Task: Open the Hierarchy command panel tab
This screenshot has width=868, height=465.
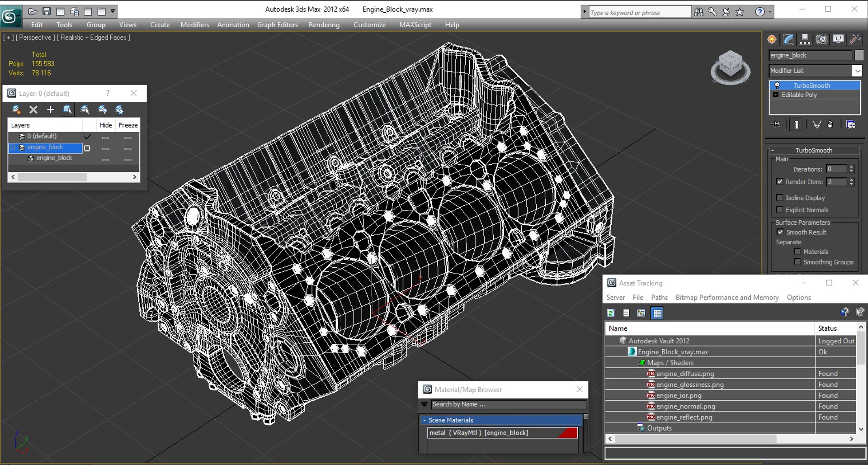Action: coord(805,39)
